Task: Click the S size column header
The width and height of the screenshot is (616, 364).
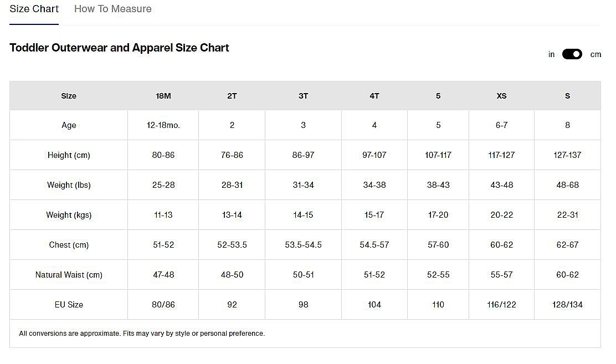Action: tap(567, 96)
